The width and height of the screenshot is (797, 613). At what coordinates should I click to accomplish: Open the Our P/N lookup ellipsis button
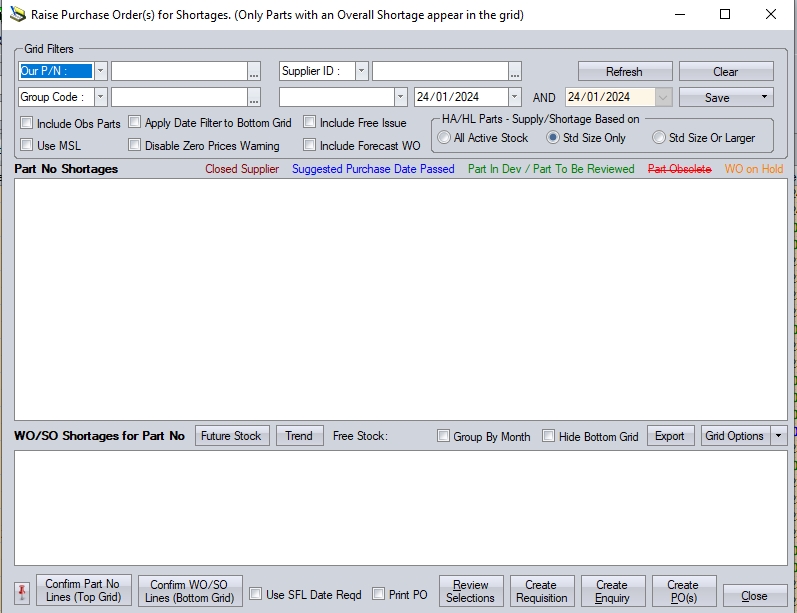tap(254, 72)
